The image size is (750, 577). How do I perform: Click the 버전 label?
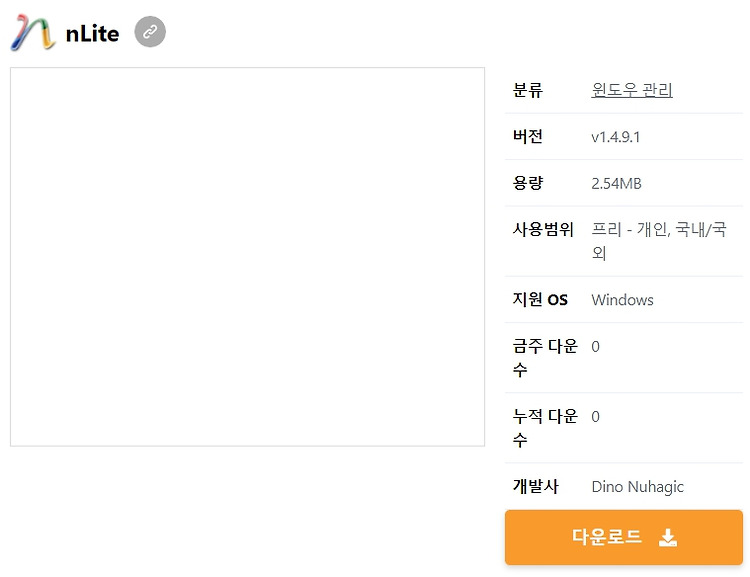(528, 136)
